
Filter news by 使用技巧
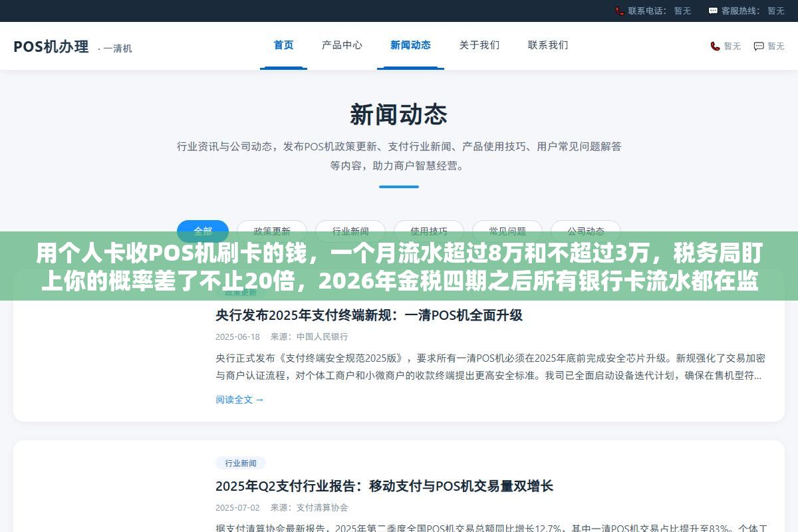click(x=429, y=231)
